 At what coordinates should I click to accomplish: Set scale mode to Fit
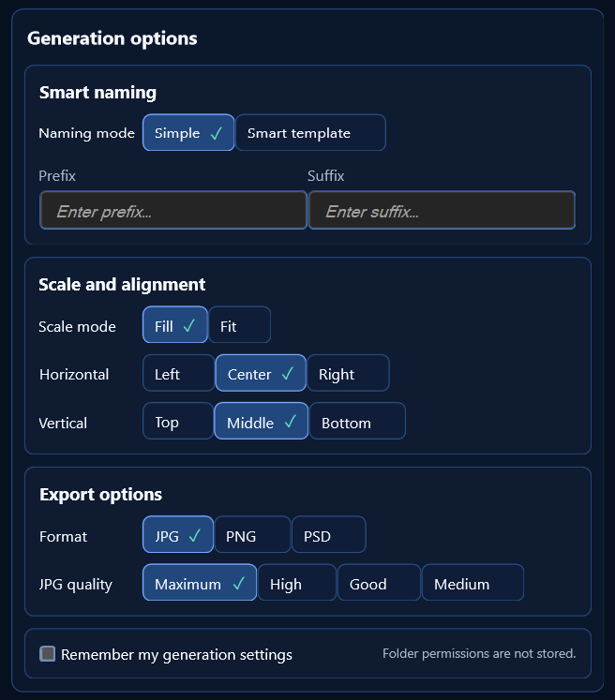239,324
